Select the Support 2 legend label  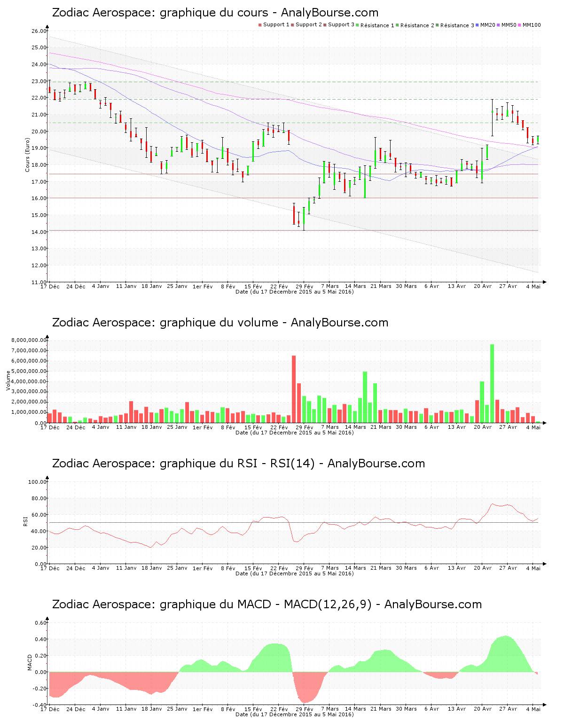309,25
